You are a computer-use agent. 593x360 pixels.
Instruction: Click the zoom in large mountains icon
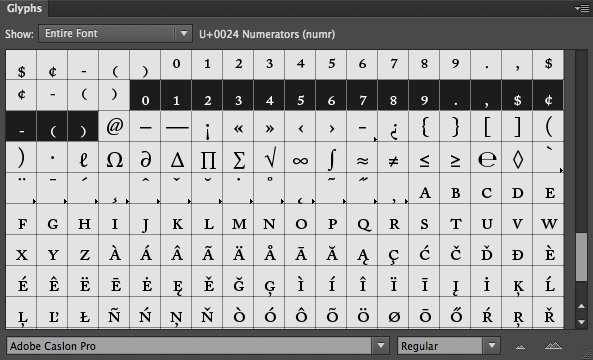pos(553,345)
